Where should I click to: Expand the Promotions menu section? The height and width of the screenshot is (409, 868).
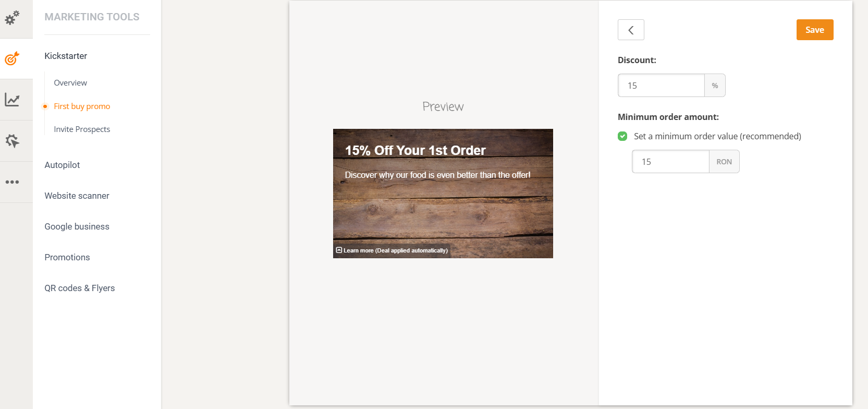[x=67, y=257]
